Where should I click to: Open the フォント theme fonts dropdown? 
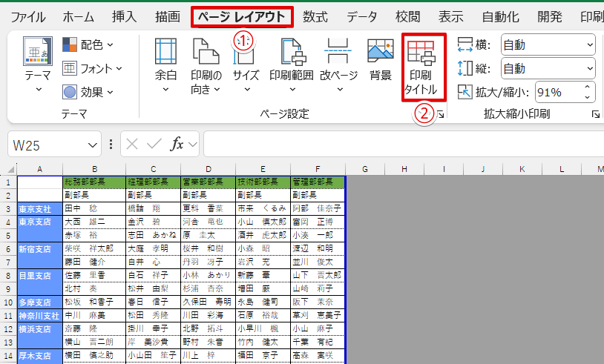(x=93, y=68)
